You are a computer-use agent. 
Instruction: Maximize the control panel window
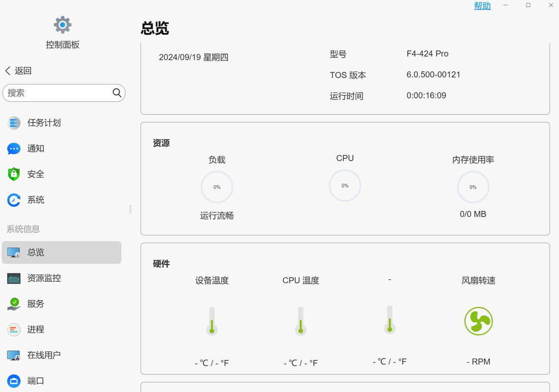click(528, 5)
